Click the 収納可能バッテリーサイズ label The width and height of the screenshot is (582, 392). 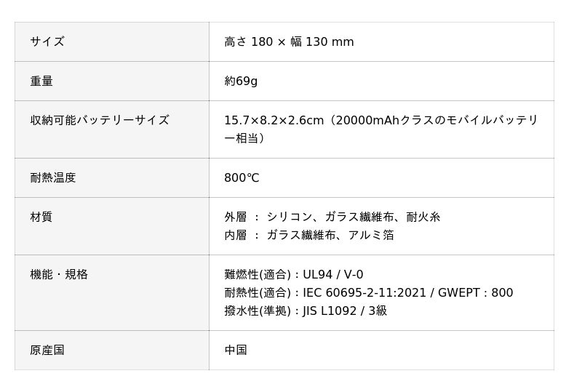point(100,121)
